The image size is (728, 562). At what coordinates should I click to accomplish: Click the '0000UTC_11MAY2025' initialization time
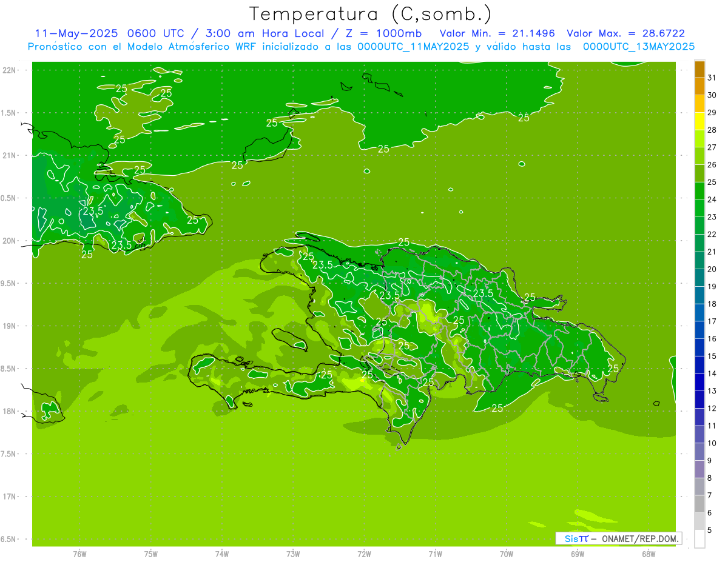coord(413,46)
